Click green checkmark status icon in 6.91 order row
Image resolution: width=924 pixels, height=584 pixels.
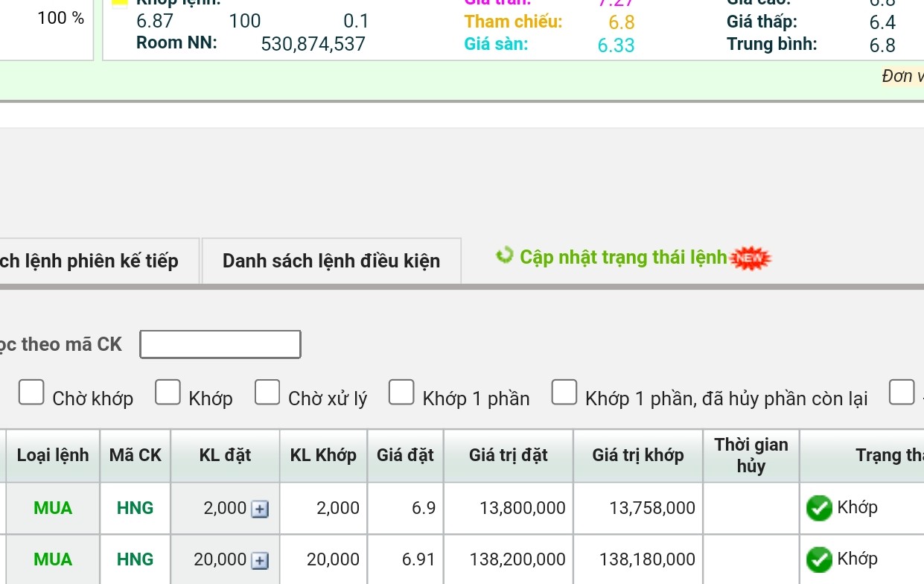819,560
